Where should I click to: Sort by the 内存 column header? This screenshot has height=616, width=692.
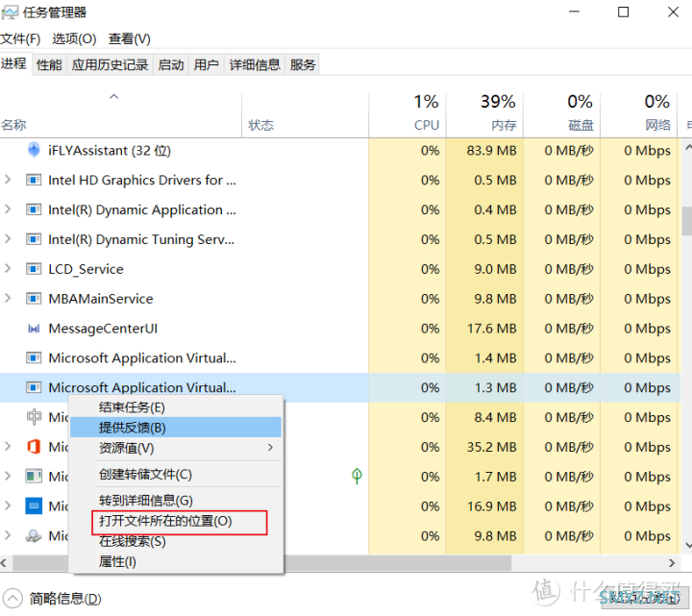[x=484, y=114]
